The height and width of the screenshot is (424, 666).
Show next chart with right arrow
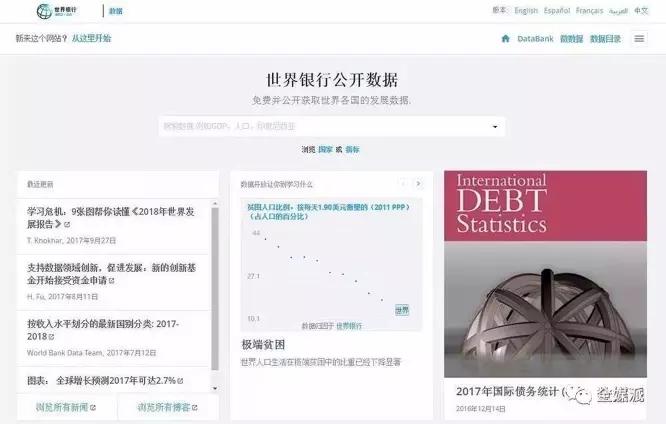click(418, 184)
